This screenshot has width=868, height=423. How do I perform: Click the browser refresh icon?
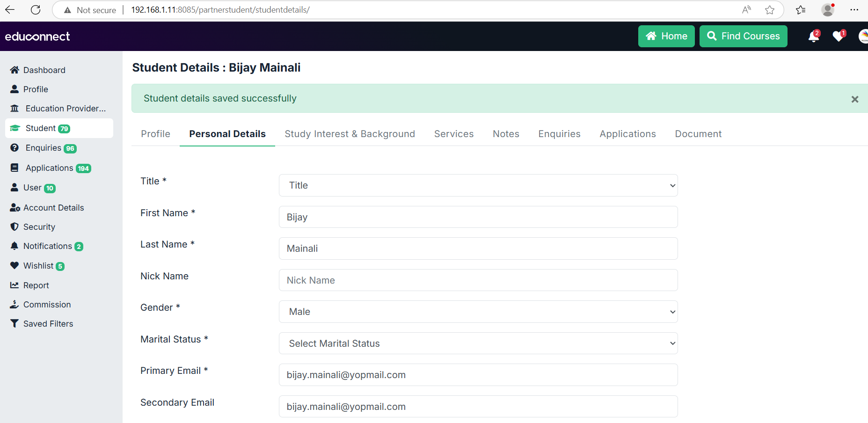coord(36,10)
